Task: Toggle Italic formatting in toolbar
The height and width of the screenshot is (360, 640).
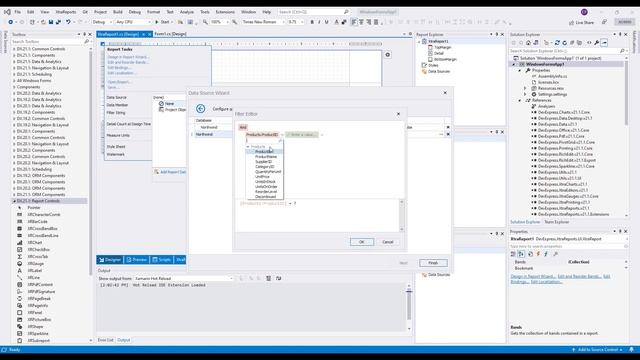Action: pyautogui.click(x=319, y=22)
